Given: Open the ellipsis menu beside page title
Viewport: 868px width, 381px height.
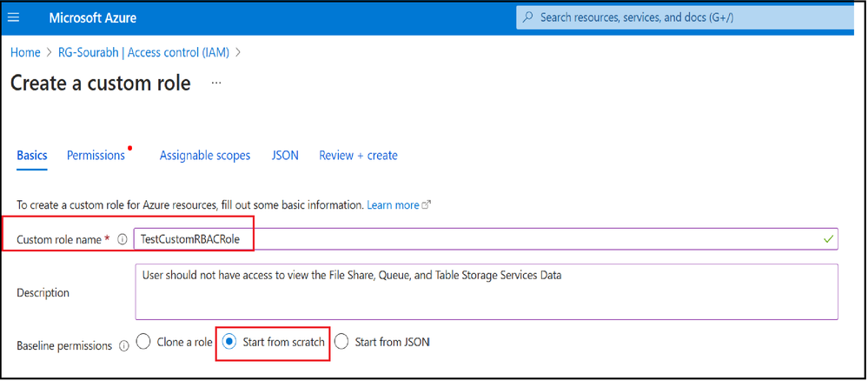Looking at the screenshot, I should click(x=216, y=84).
